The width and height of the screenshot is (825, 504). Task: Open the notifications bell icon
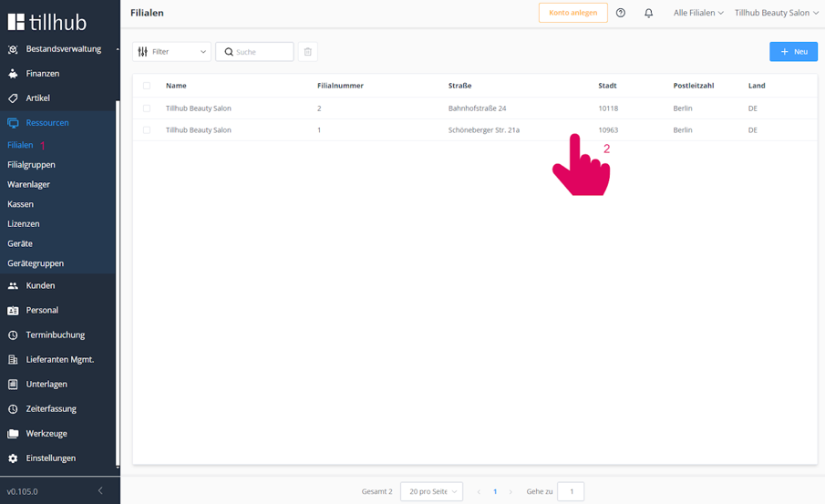pyautogui.click(x=649, y=13)
